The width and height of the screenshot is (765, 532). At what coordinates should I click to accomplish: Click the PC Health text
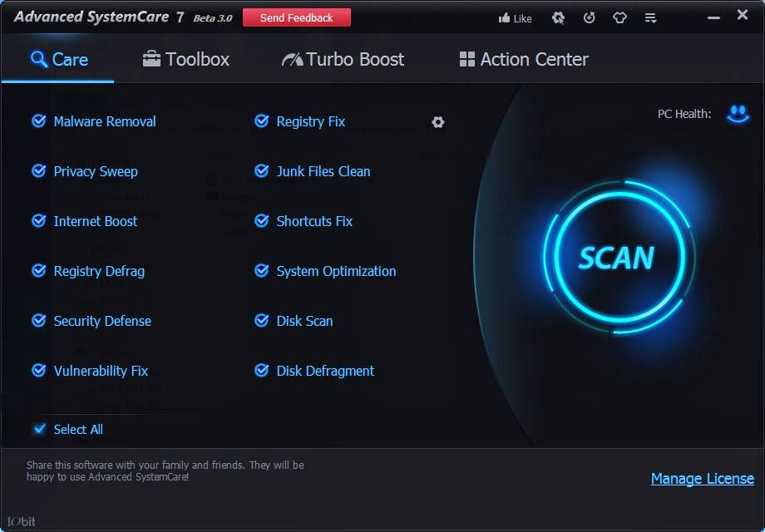tap(684, 114)
